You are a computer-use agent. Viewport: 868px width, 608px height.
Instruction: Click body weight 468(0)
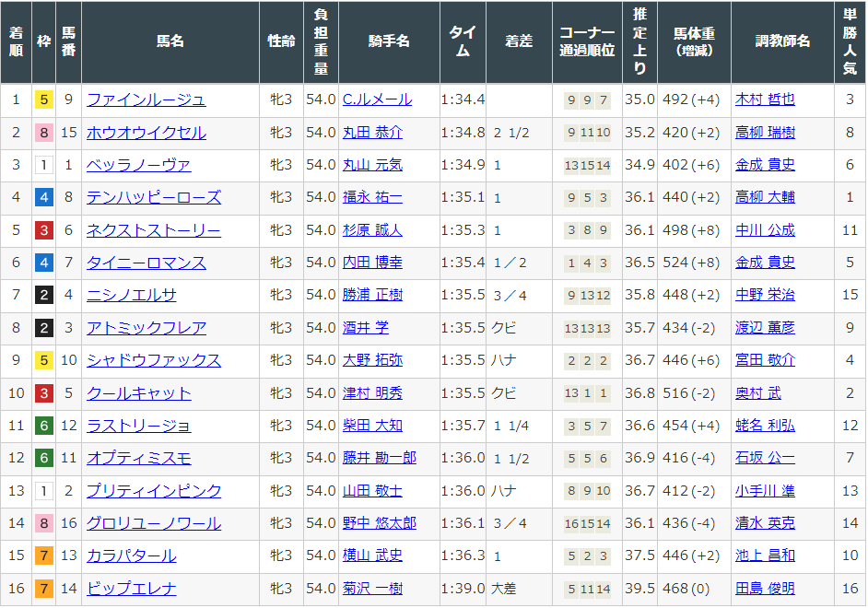(686, 589)
